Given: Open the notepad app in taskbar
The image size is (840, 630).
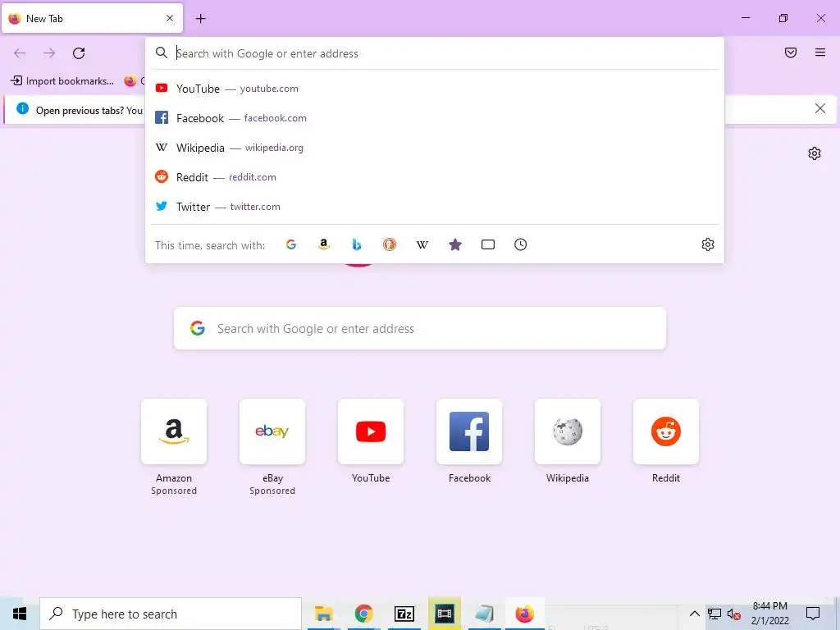Looking at the screenshot, I should (484, 614).
